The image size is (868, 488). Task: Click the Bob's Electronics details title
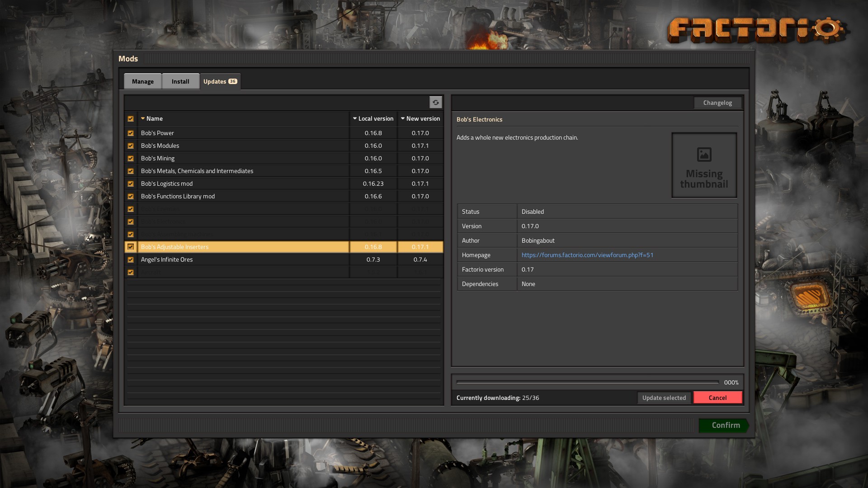tap(479, 119)
